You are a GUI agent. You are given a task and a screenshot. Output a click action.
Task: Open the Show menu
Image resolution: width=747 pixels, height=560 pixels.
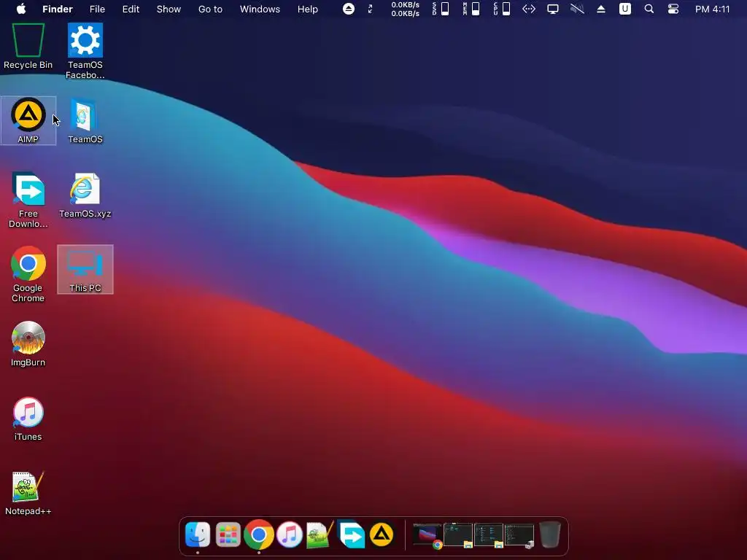click(x=169, y=9)
